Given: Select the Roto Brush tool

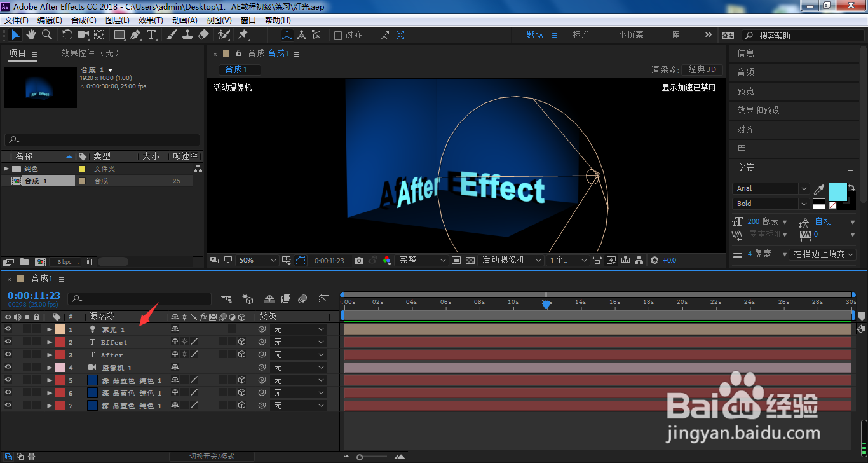Looking at the screenshot, I should (224, 35).
